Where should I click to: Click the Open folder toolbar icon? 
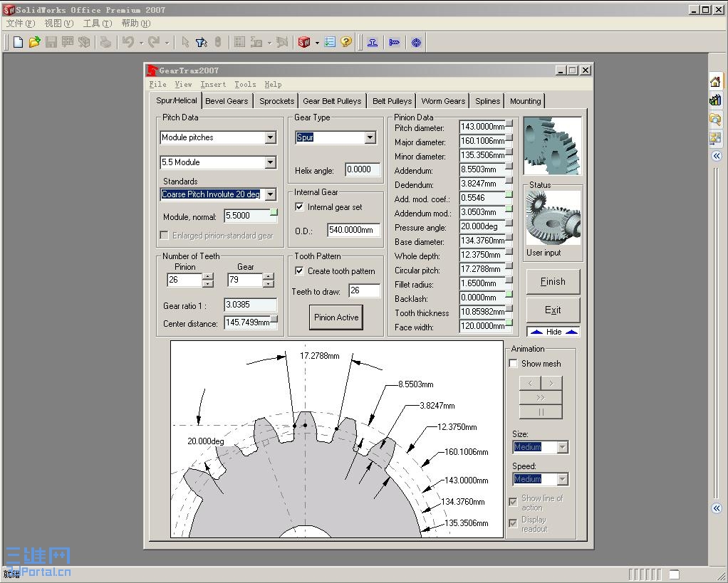pos(34,42)
